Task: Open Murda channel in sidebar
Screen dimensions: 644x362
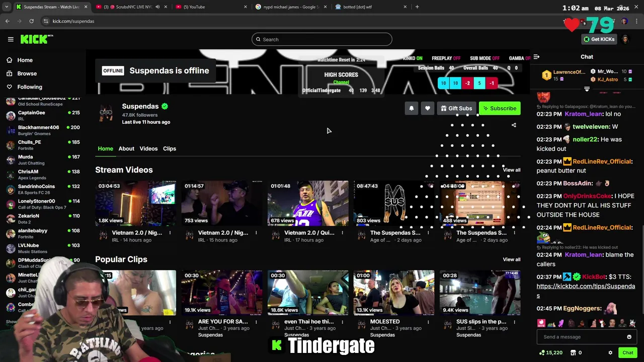Action: (x=43, y=160)
